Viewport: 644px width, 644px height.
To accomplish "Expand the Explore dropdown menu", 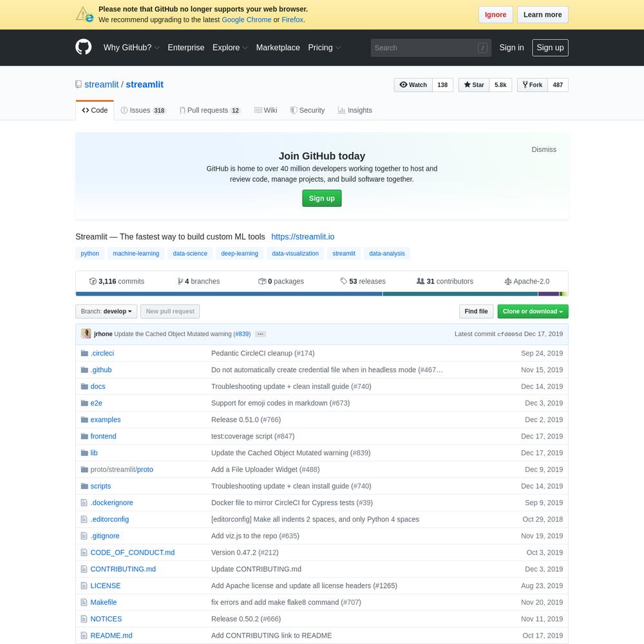I will point(230,48).
